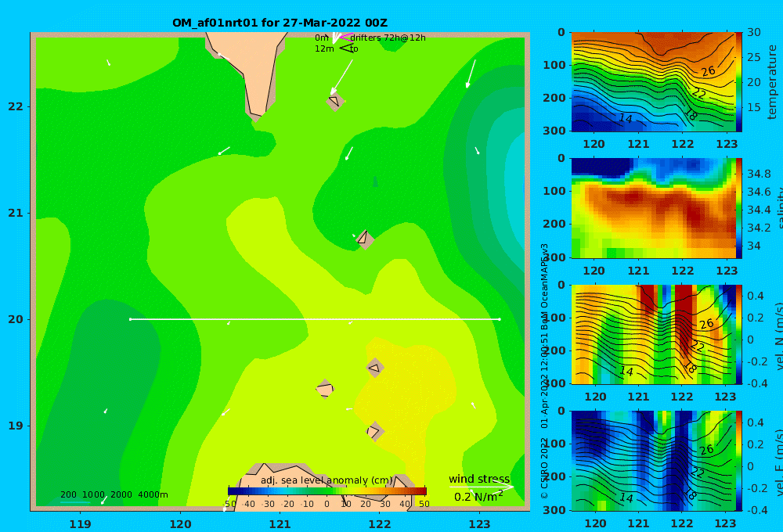
Task: Click the 'temperature' axis label
Action: click(x=772, y=82)
